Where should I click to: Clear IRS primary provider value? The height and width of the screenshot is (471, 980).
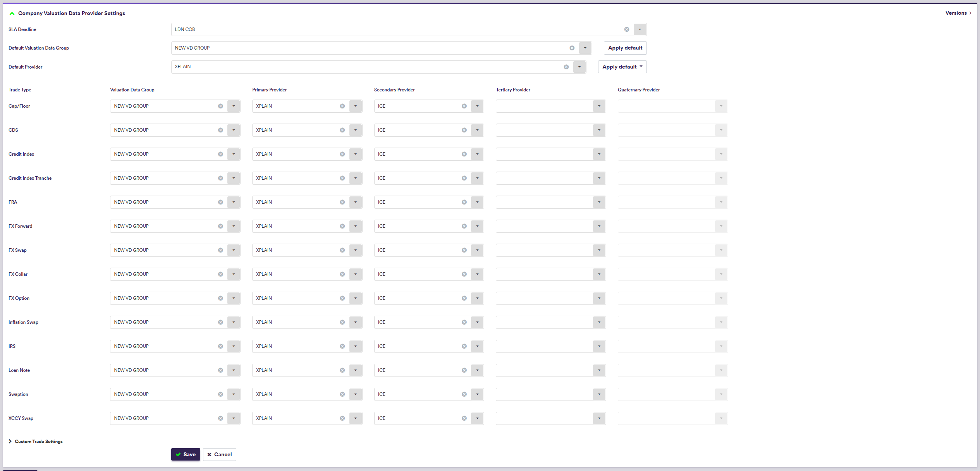(x=342, y=346)
